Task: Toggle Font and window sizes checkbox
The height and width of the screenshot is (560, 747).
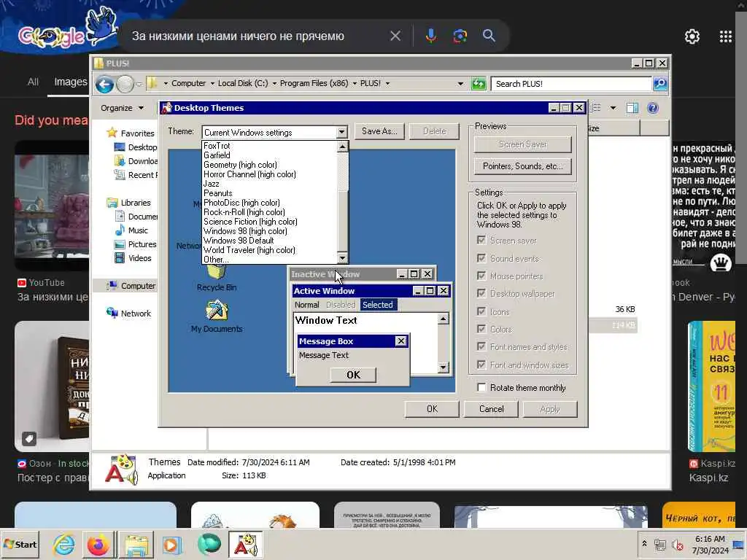Action: click(481, 365)
